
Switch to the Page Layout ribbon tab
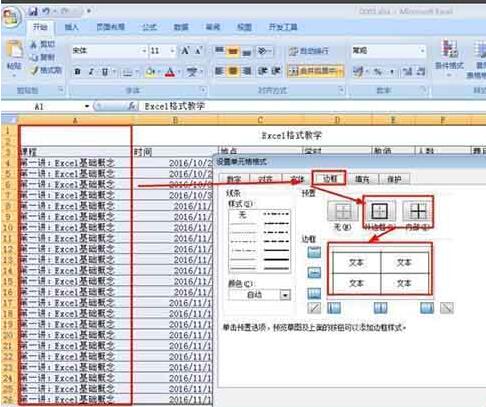click(x=110, y=27)
